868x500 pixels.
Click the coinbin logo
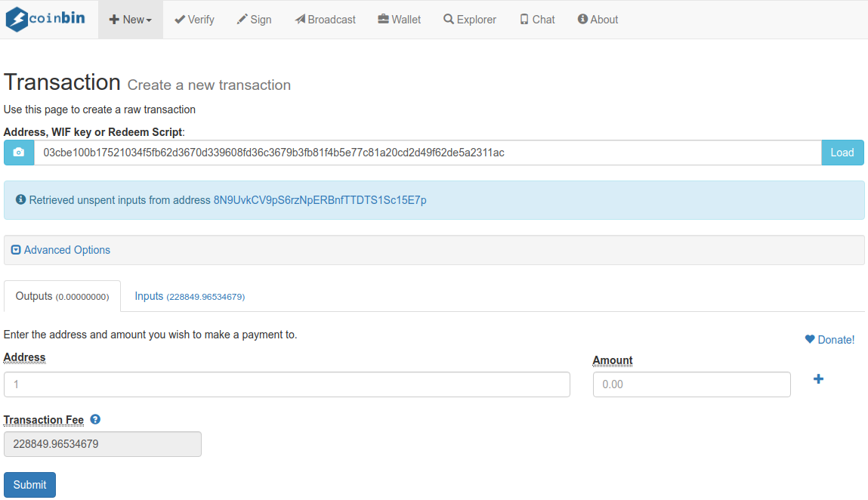click(x=45, y=19)
